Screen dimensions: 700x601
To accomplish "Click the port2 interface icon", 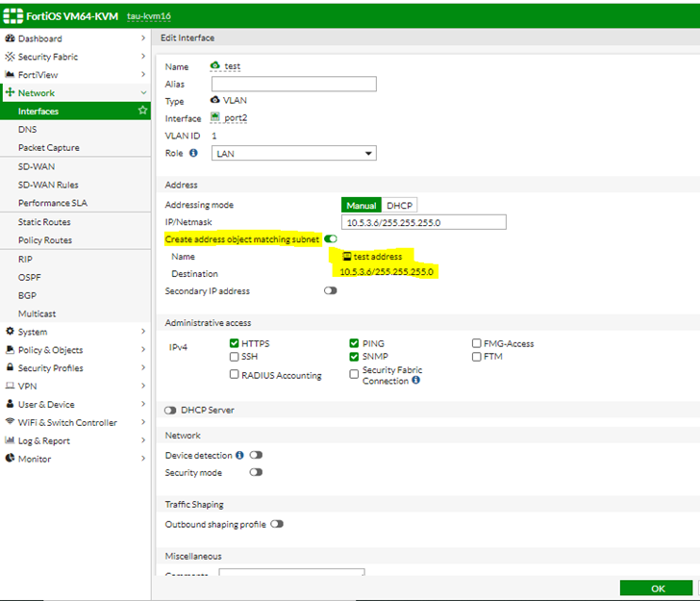I will pyautogui.click(x=215, y=118).
